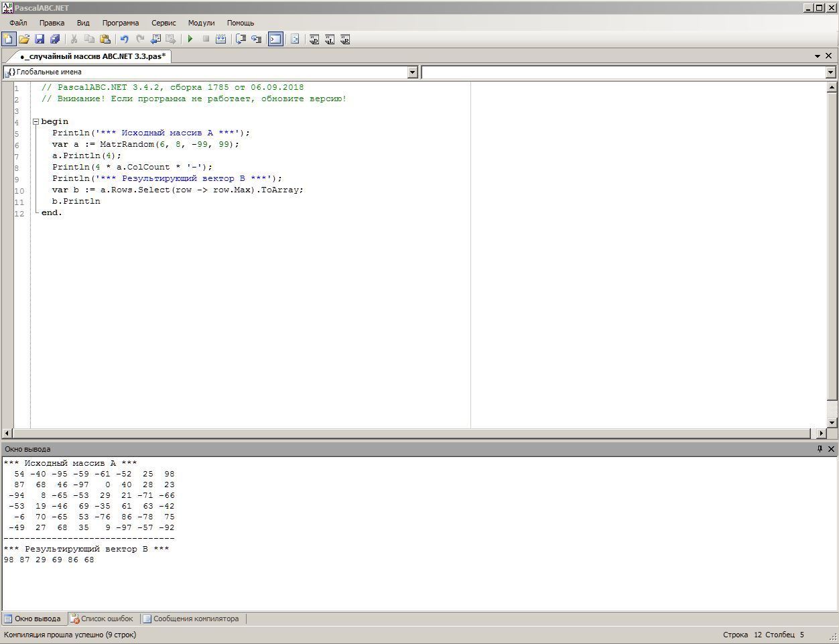Toggle auto-hide pin on Окно вывода panel
Image resolution: width=839 pixels, height=644 pixels.
coord(819,449)
